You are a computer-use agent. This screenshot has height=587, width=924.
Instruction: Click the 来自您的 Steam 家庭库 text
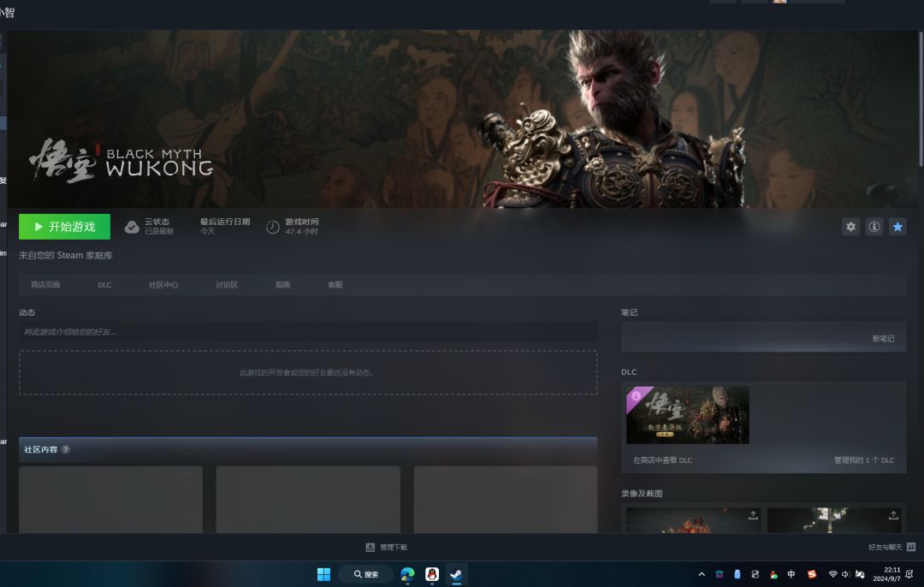pos(65,255)
